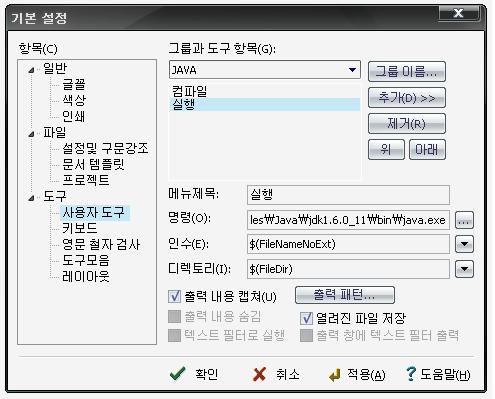Select 파일 category label
This screenshot has width=495, height=399.
(54, 132)
